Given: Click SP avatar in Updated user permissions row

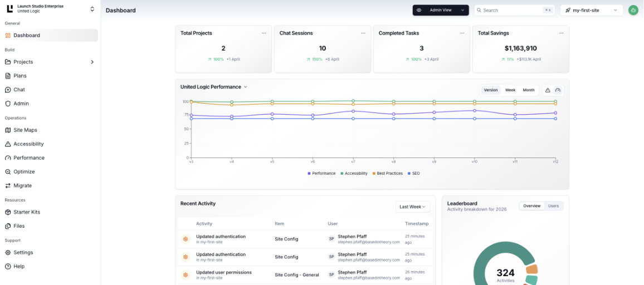Looking at the screenshot, I should 331,275.
